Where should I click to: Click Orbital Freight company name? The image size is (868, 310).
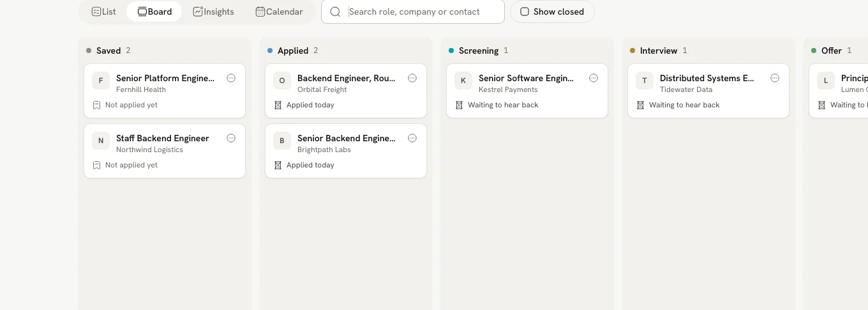click(x=322, y=89)
